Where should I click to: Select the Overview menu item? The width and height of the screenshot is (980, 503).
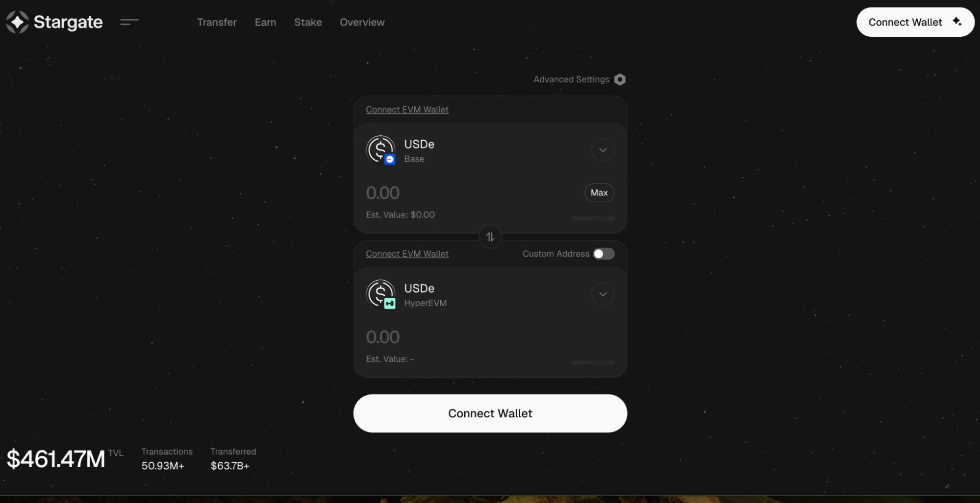362,22
